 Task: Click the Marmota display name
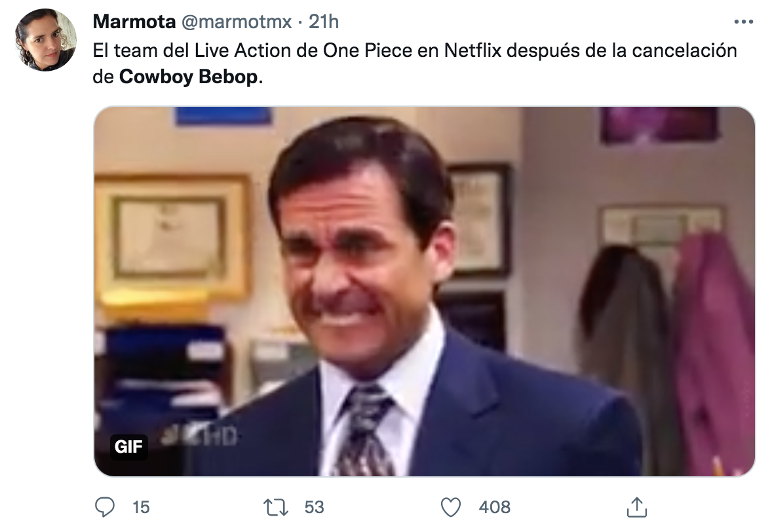134,22
